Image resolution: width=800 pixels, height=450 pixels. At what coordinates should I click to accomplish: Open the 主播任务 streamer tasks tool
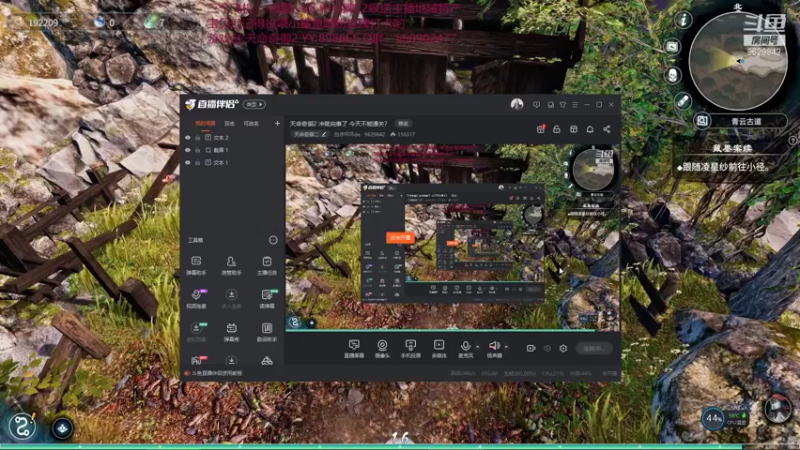point(266,265)
